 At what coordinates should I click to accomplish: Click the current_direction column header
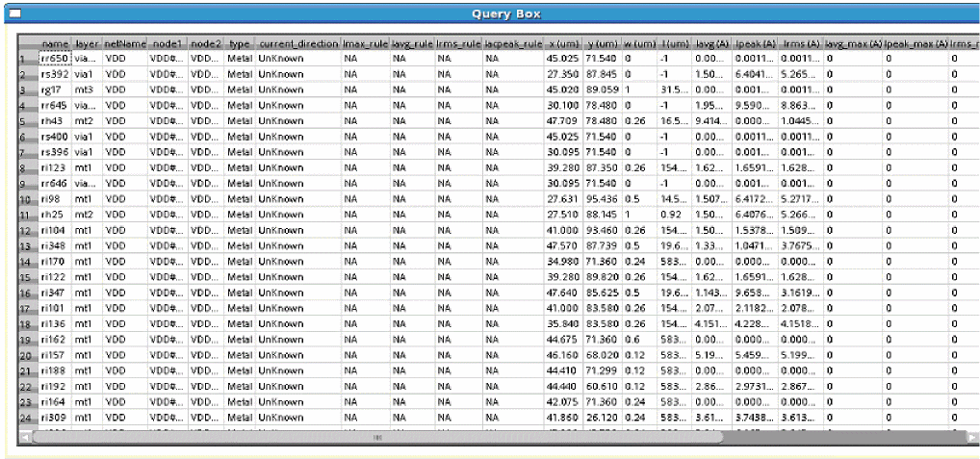tap(297, 44)
